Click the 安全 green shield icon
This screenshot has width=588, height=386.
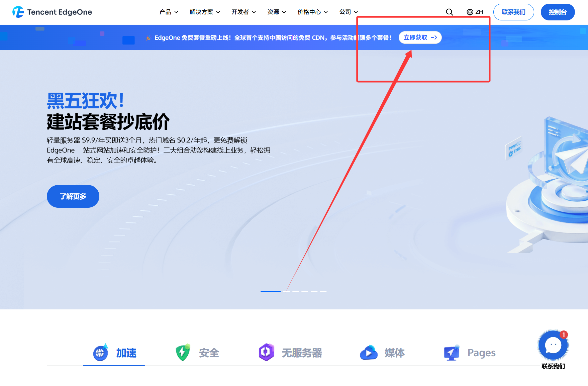(183, 353)
